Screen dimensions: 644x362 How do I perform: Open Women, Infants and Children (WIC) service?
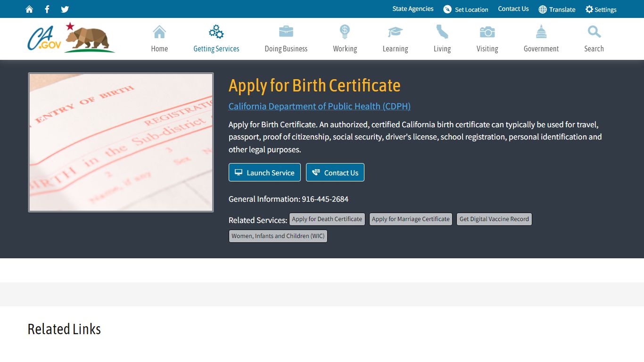coord(278,236)
